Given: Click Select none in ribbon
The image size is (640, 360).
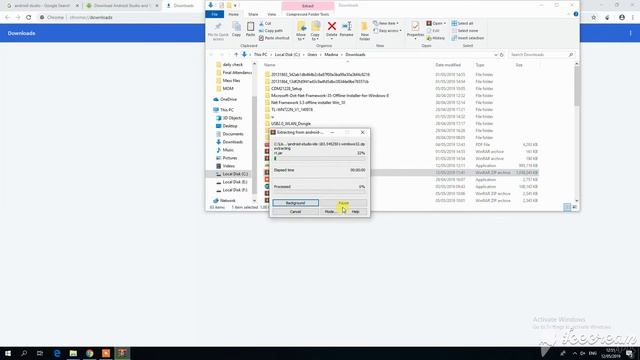Looking at the screenshot, I should tap(464, 31).
